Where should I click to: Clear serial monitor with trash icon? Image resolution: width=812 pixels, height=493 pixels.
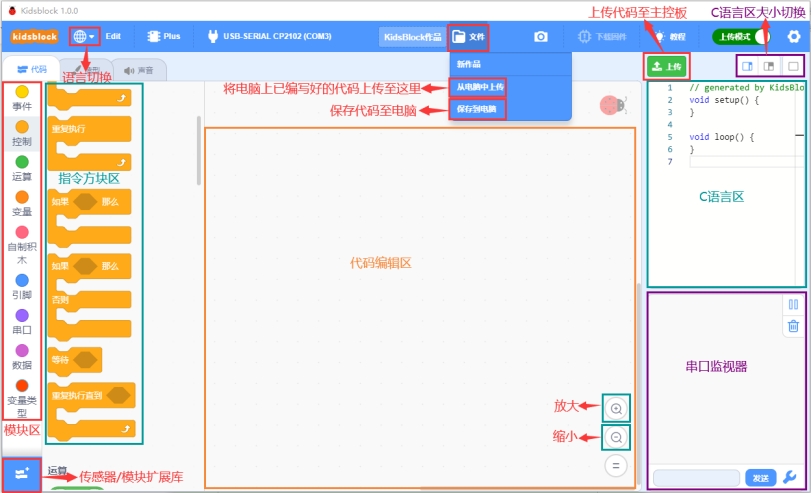[793, 326]
